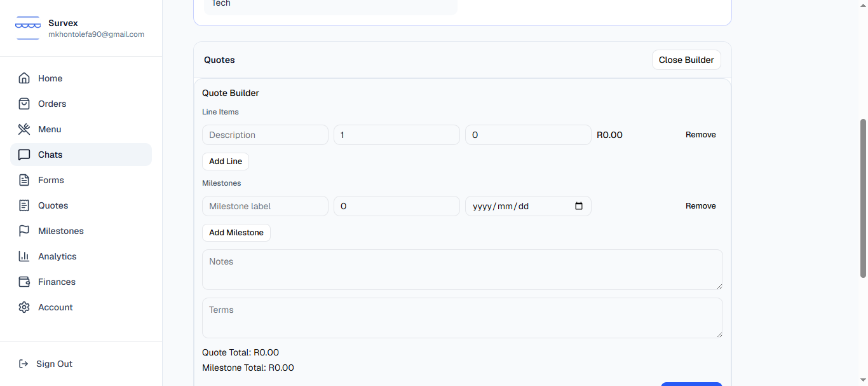Click the Milestone Total: R0.00 text

(x=248, y=368)
